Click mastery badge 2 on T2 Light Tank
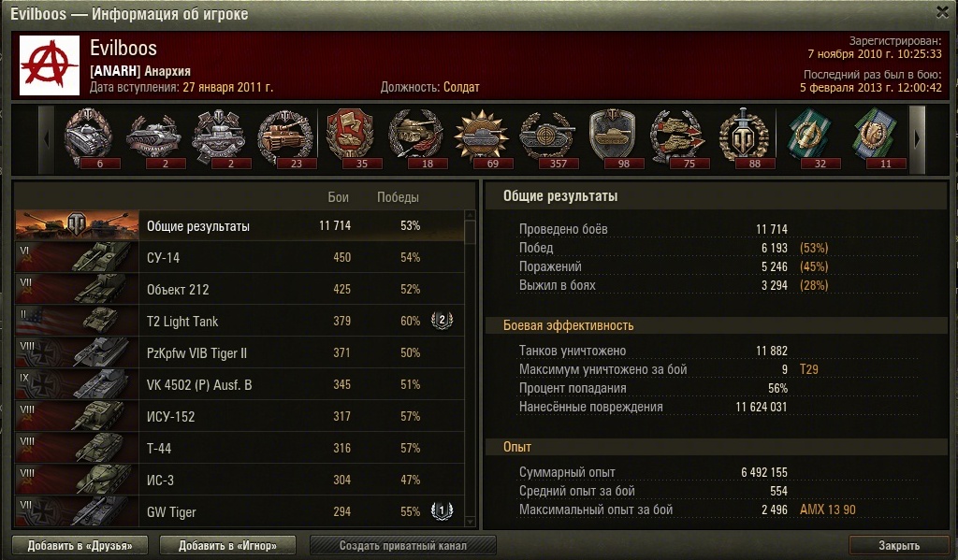 point(442,321)
